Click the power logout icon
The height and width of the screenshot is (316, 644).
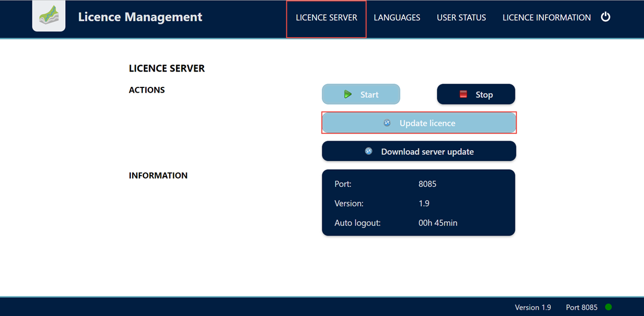click(x=606, y=17)
